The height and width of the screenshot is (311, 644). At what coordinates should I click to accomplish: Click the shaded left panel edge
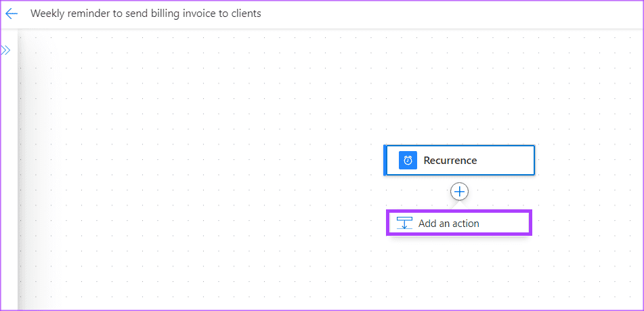tap(22, 169)
